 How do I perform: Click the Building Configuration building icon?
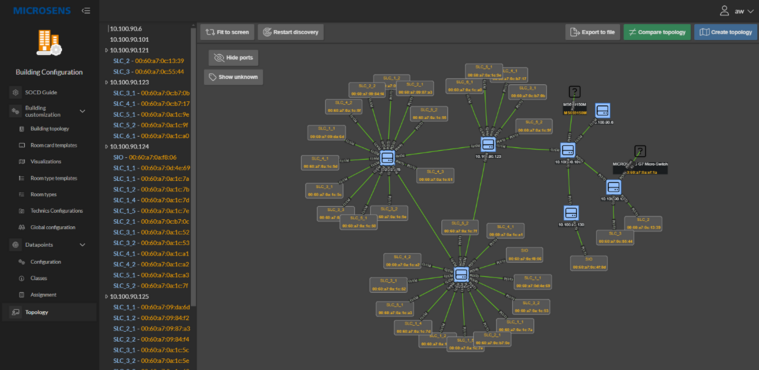pos(49,43)
